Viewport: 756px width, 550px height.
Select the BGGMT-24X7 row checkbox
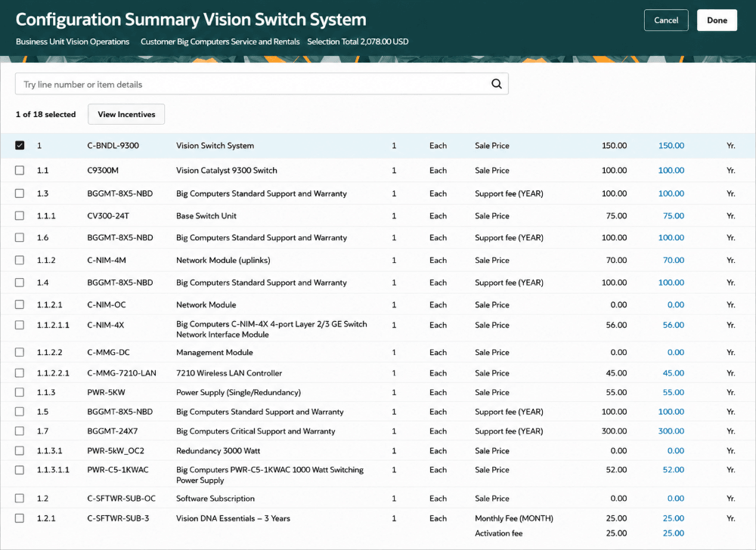(20, 431)
